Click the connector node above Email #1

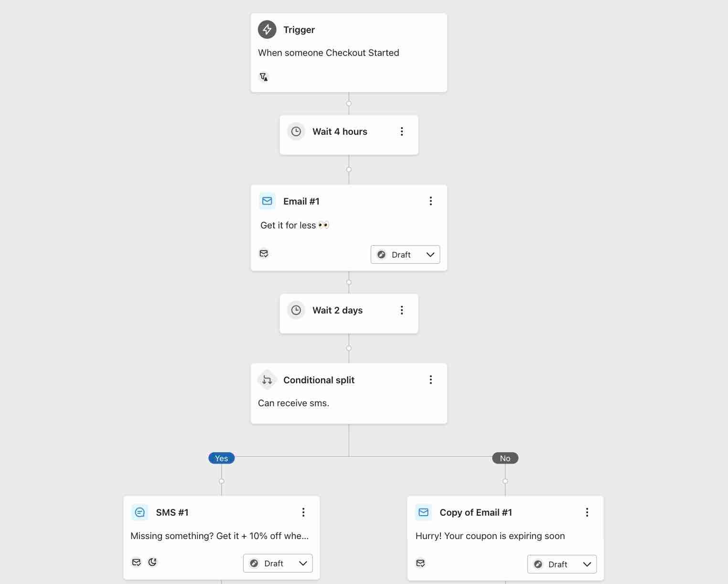[349, 170]
